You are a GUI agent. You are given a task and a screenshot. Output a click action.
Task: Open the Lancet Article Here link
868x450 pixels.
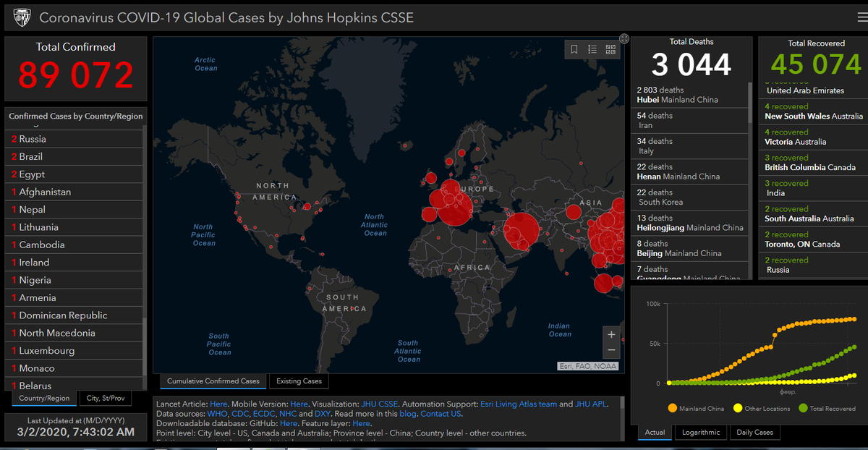pos(218,404)
